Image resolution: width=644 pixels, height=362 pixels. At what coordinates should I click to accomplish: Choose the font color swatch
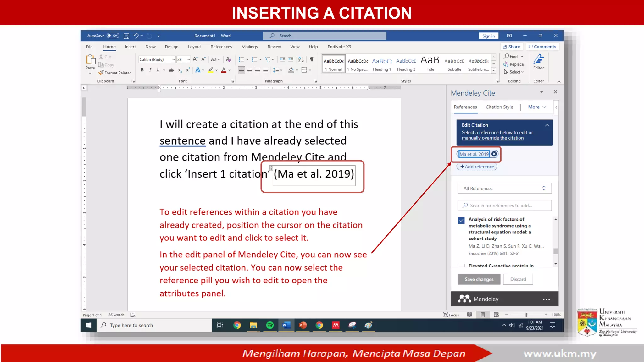pos(224,70)
